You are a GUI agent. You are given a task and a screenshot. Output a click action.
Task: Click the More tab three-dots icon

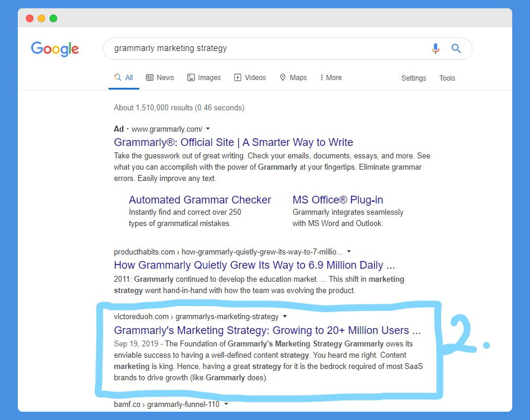tap(321, 78)
